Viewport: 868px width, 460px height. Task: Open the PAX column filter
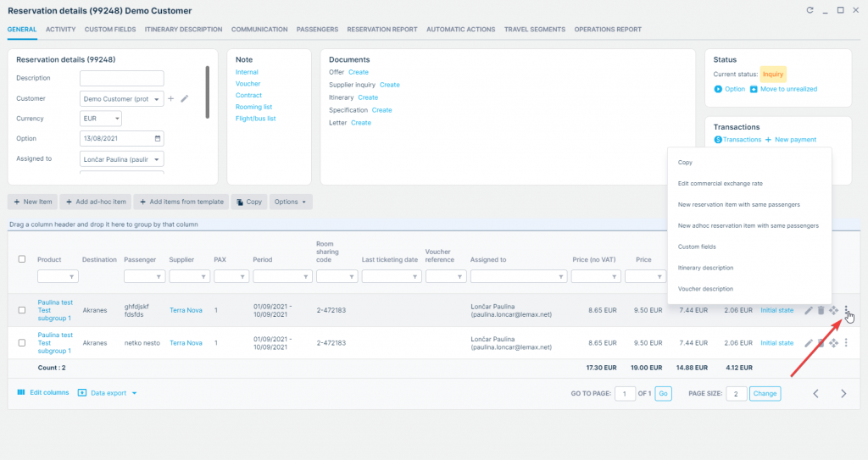pos(242,277)
